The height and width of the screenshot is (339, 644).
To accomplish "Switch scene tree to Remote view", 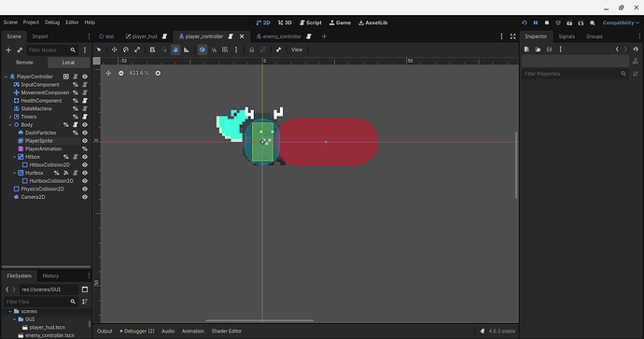I will click(24, 63).
